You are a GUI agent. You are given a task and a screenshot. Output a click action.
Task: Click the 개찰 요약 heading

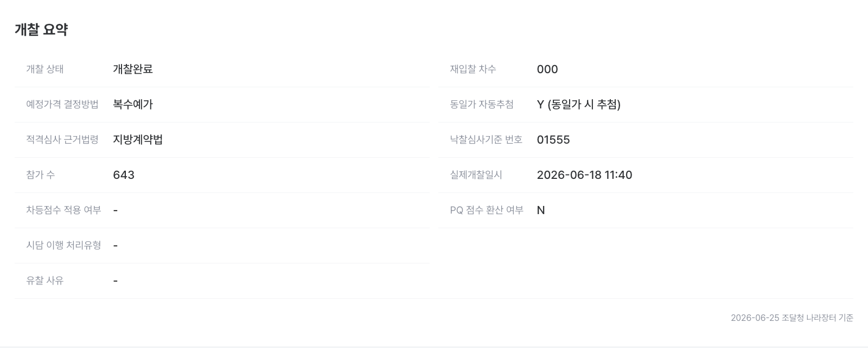click(x=41, y=29)
